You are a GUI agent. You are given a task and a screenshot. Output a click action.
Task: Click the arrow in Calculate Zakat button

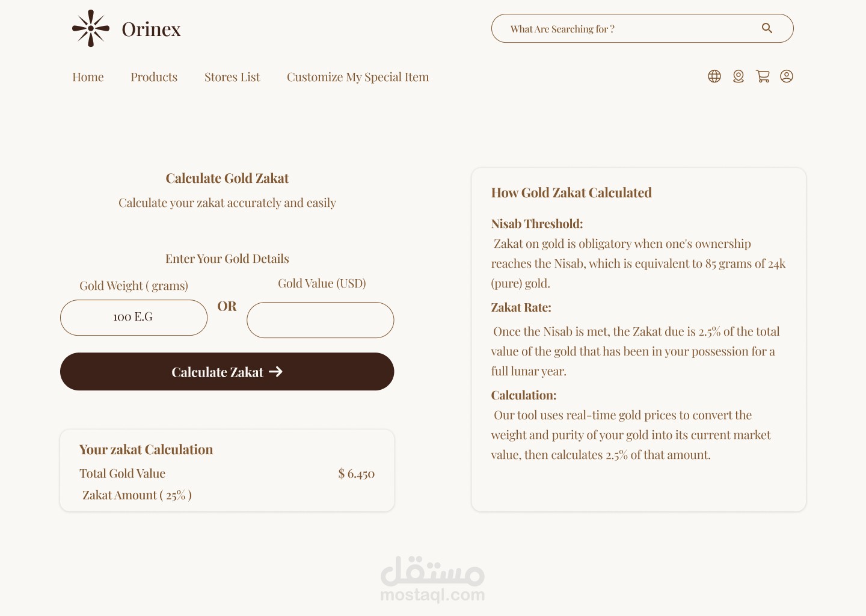(x=275, y=372)
